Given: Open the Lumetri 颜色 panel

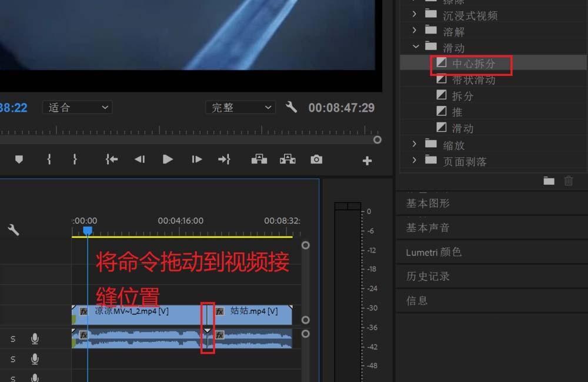Looking at the screenshot, I should coord(432,252).
